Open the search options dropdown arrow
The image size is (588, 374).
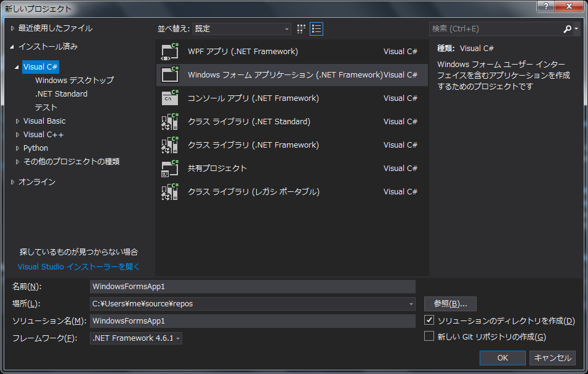pyautogui.click(x=576, y=29)
